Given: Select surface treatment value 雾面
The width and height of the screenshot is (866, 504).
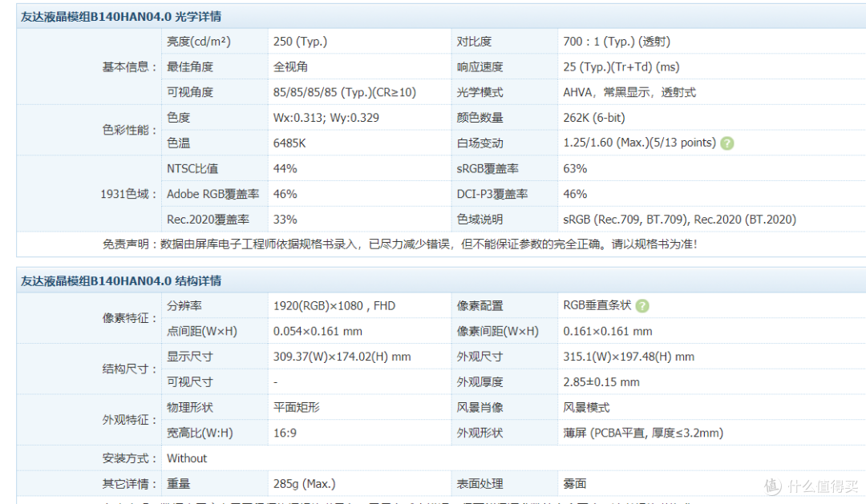Looking at the screenshot, I should (x=575, y=484).
